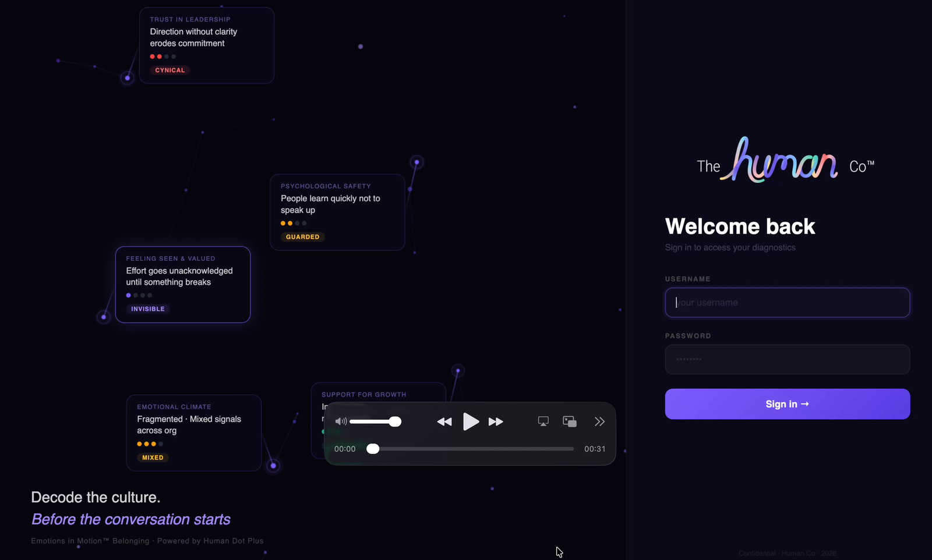
Task: Select the Emotional Climate card
Action: pos(194,433)
